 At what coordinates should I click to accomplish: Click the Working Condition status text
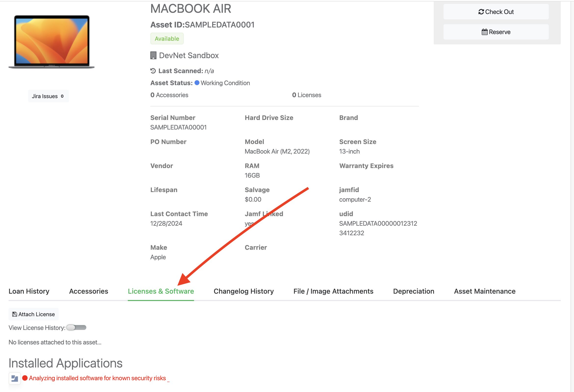click(x=225, y=83)
